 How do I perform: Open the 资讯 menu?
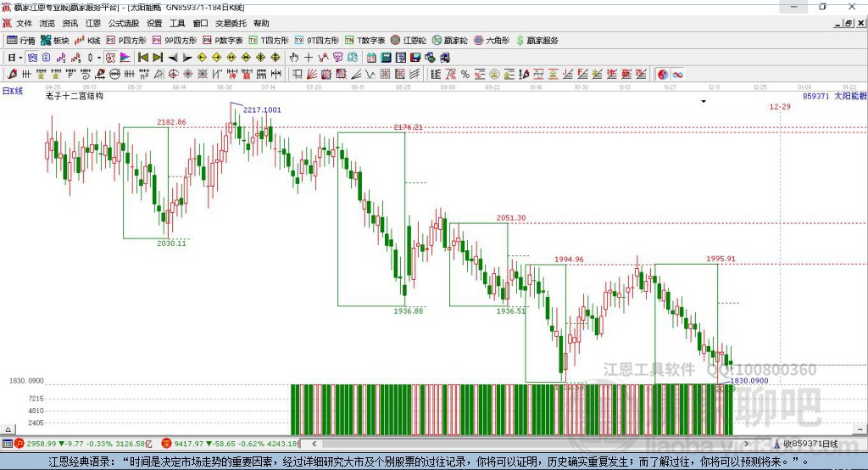tap(70, 23)
